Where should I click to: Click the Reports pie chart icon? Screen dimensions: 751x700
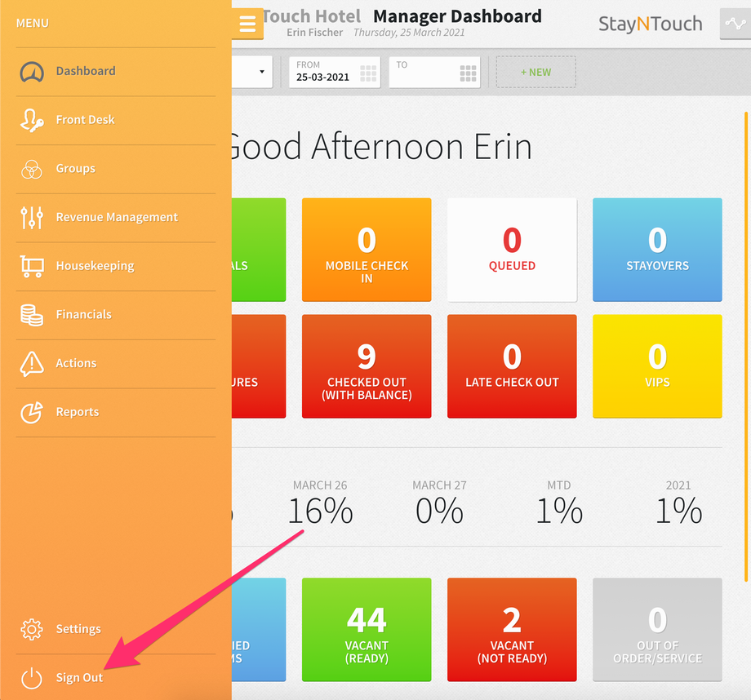click(32, 412)
